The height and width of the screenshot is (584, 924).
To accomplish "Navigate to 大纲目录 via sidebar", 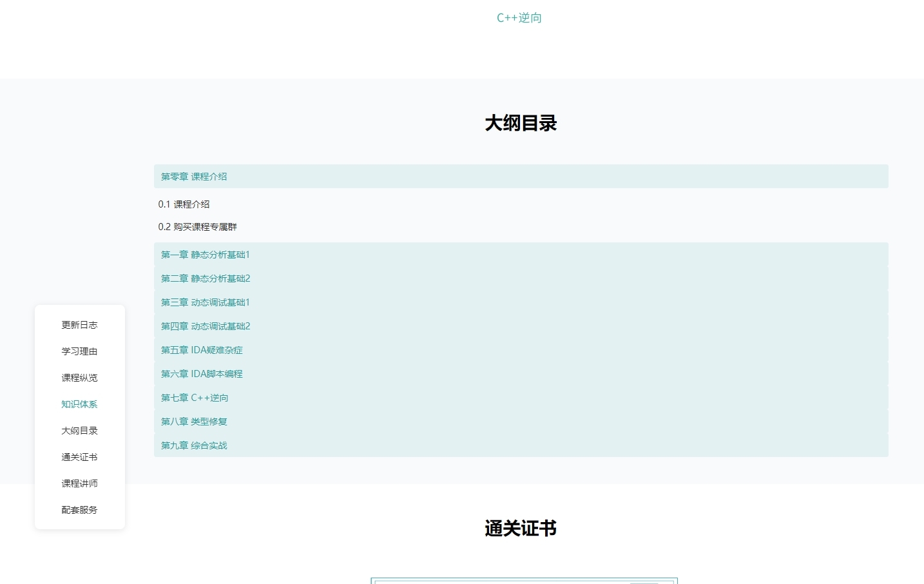I will coord(79,431).
